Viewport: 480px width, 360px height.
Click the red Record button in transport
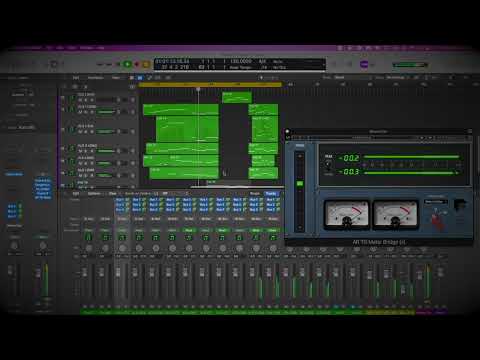tap(137, 64)
